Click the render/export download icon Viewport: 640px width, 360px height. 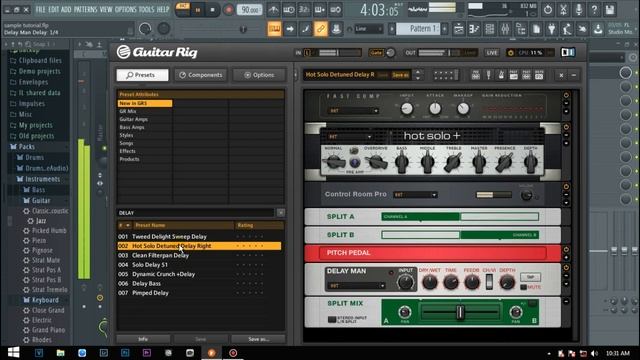tap(598, 29)
